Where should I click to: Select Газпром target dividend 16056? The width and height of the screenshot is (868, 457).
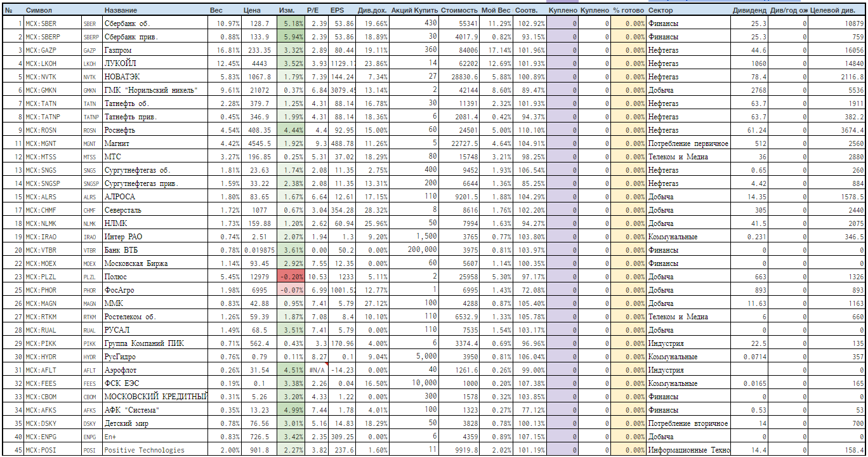point(838,50)
